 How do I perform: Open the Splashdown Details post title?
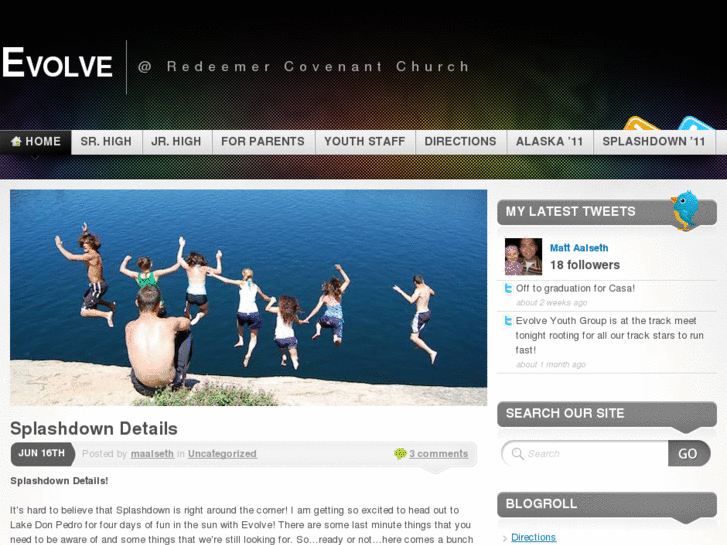[94, 429]
